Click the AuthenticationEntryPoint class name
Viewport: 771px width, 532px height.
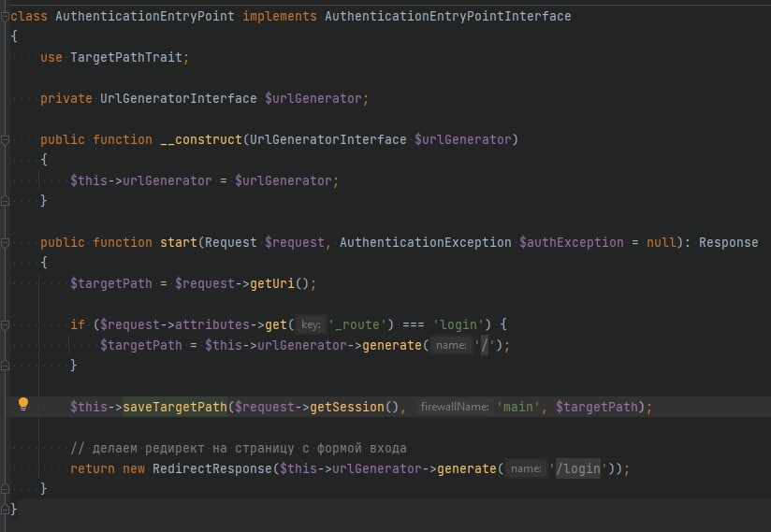[x=144, y=16]
